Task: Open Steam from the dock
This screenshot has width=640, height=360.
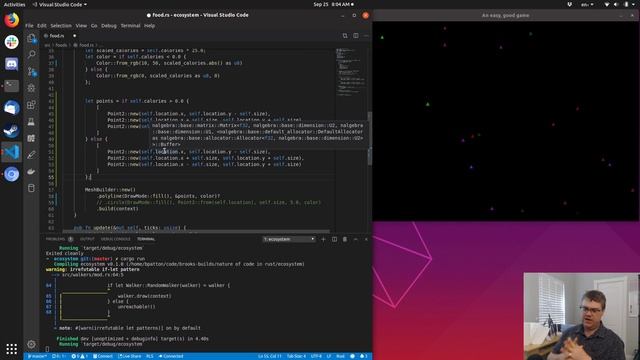Action: click(11, 130)
